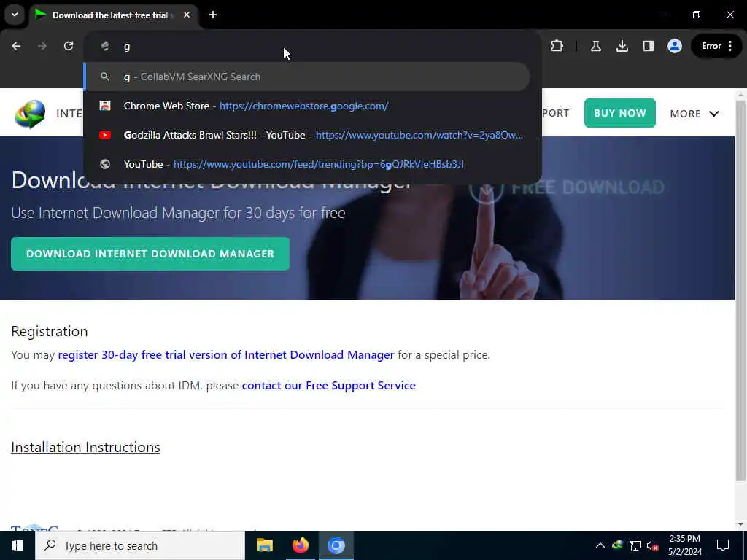Open File Explorer from the taskbar
The width and height of the screenshot is (747, 560).
point(264,545)
